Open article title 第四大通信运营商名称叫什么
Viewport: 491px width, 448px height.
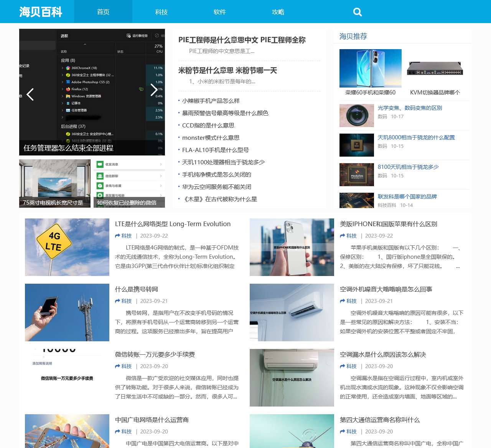point(380,420)
